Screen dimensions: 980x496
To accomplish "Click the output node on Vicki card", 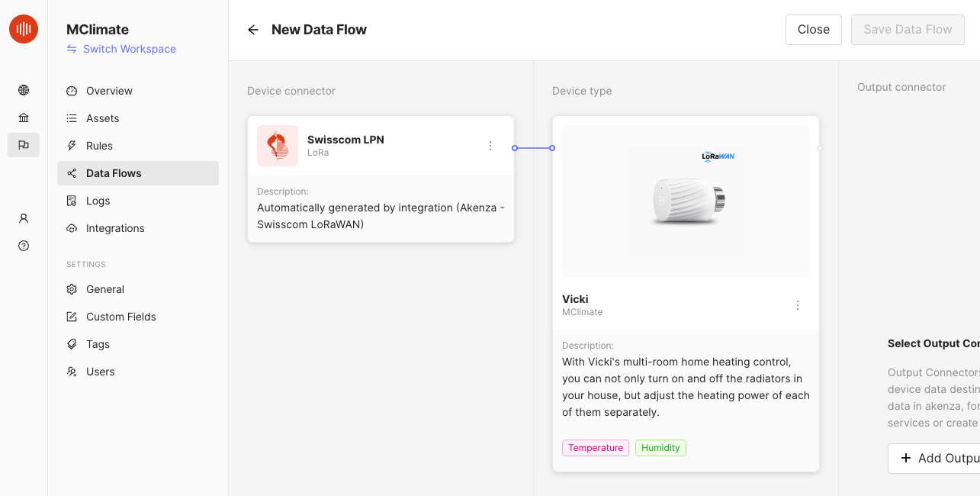I will pyautogui.click(x=820, y=148).
